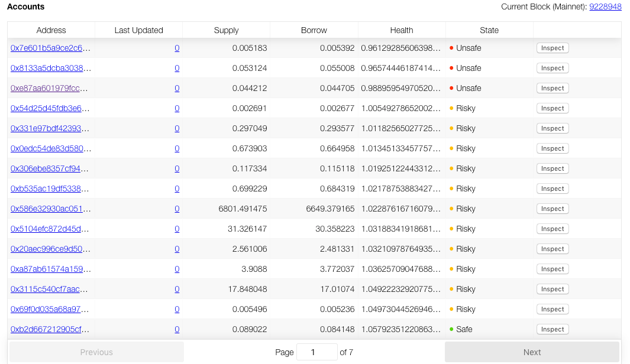Inspect the Safe account 0xb2d667212905cf

[x=553, y=329]
